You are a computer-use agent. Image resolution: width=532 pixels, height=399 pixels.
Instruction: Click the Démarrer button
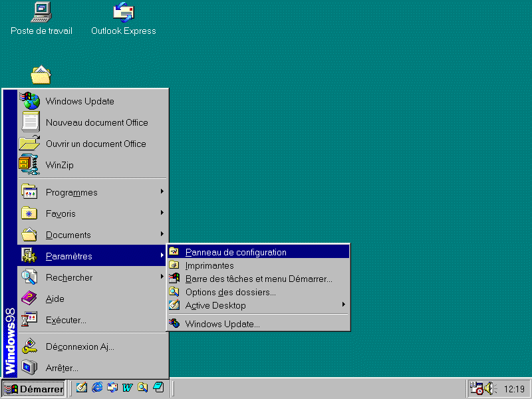click(x=34, y=388)
